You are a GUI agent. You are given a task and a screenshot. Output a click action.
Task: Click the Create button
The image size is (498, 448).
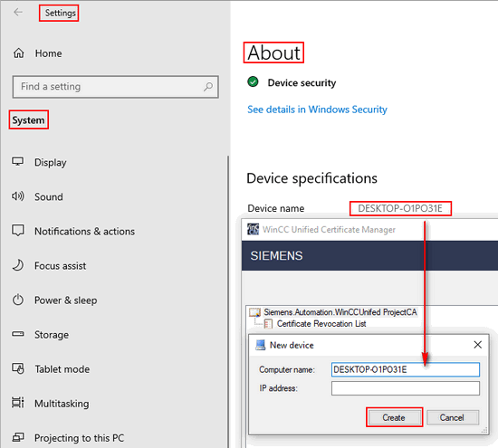tap(394, 417)
